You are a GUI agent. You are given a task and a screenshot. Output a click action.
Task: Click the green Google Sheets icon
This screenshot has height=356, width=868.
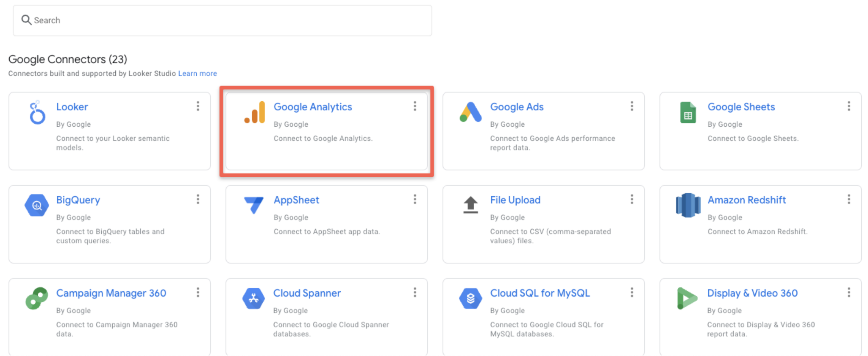point(688,113)
